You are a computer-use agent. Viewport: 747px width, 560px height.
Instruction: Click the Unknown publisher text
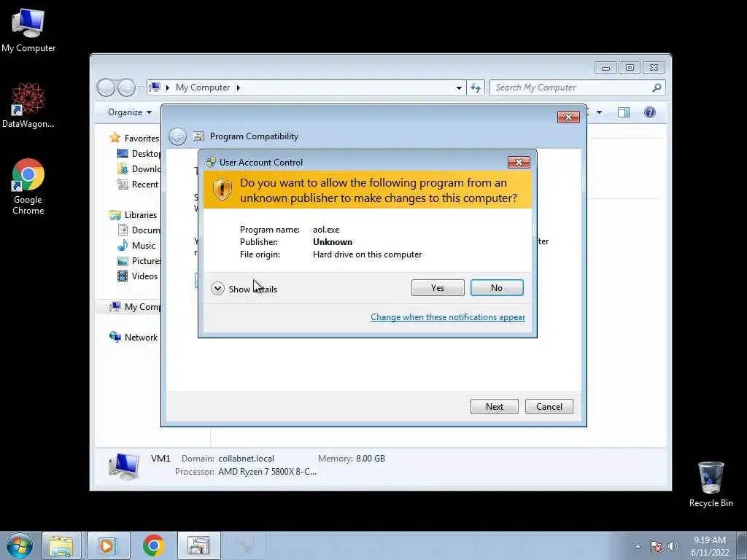[x=333, y=242]
